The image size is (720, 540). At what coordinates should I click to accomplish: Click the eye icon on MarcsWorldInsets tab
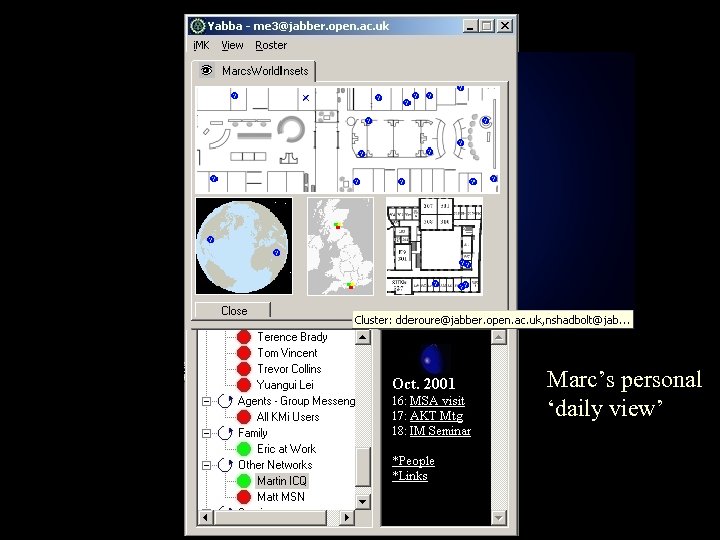(x=207, y=70)
